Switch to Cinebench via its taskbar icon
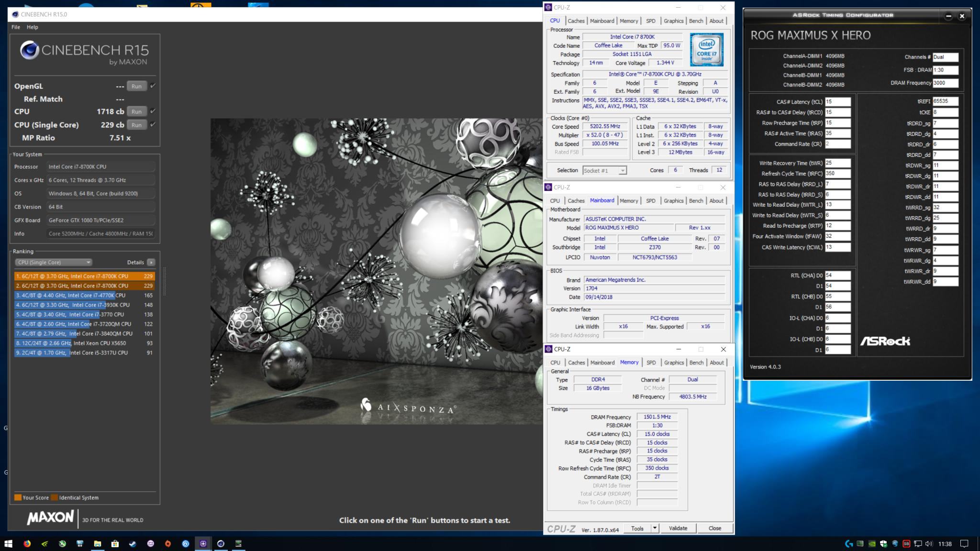 [x=221, y=543]
